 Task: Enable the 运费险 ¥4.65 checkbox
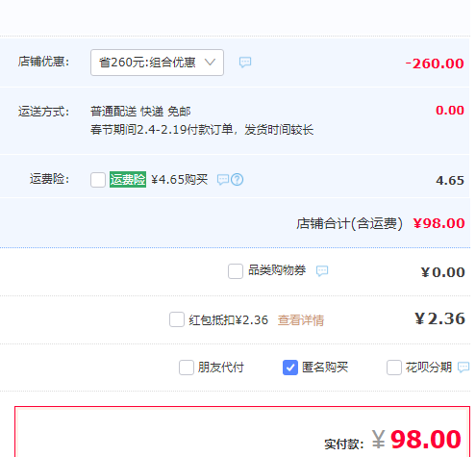[98, 180]
